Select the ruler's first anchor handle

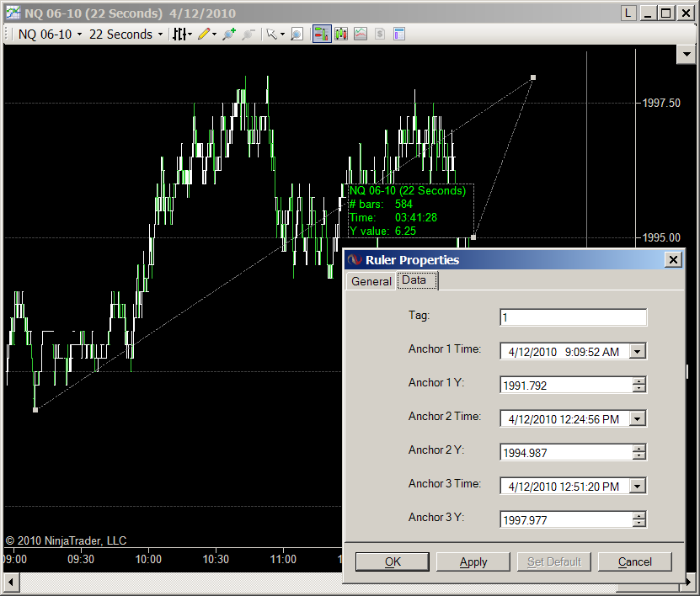click(35, 410)
